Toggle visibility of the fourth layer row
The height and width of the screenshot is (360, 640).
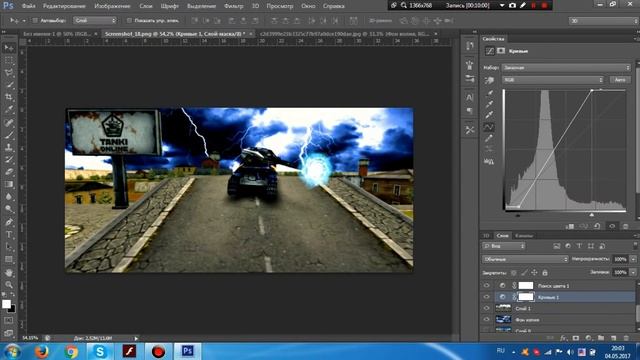click(x=486, y=320)
